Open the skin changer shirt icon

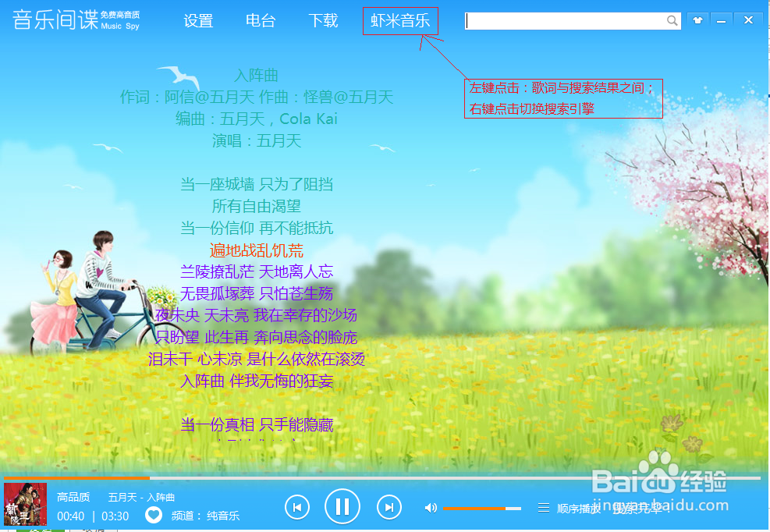tap(697, 20)
